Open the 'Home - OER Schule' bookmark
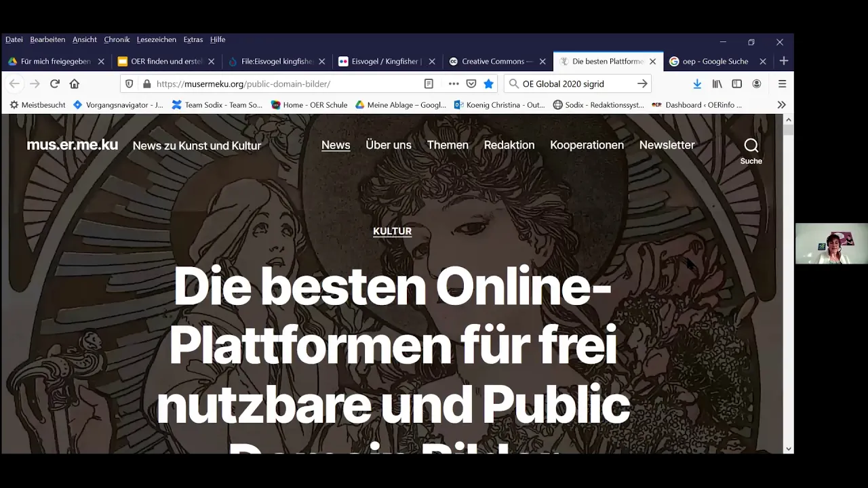 click(x=309, y=105)
